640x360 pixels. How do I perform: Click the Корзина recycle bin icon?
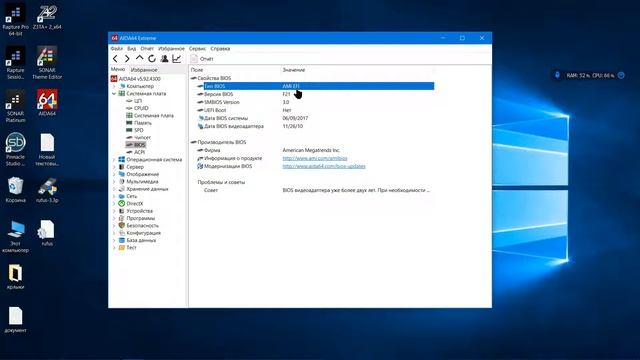pyautogui.click(x=16, y=190)
